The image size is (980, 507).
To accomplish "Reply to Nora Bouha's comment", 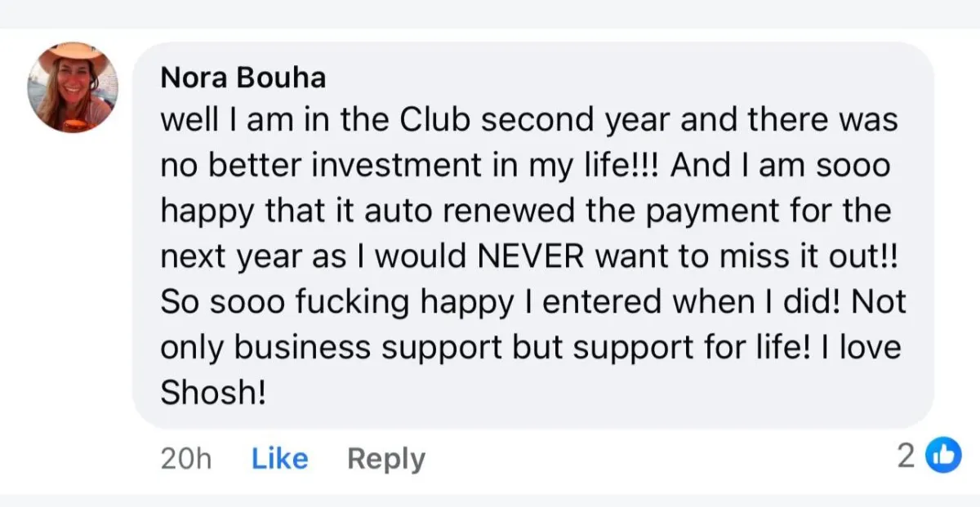I will [385, 459].
